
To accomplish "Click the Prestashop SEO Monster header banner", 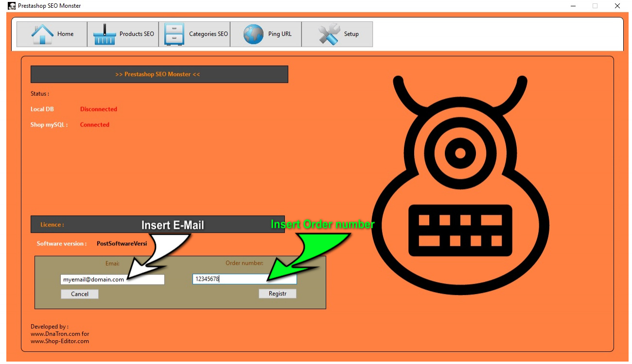I will (x=159, y=74).
